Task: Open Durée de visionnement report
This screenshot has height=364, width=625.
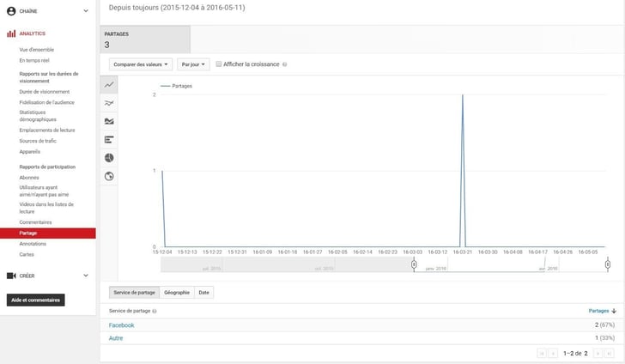Action: tap(45, 92)
